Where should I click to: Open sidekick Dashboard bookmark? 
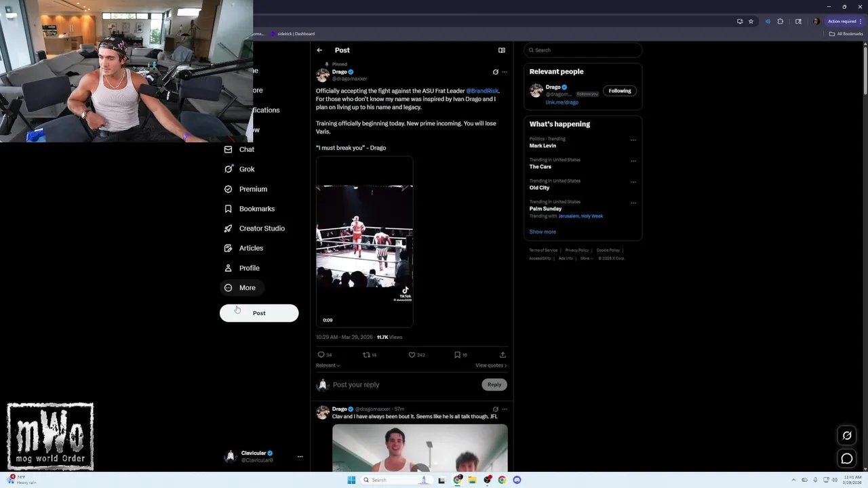tap(293, 34)
